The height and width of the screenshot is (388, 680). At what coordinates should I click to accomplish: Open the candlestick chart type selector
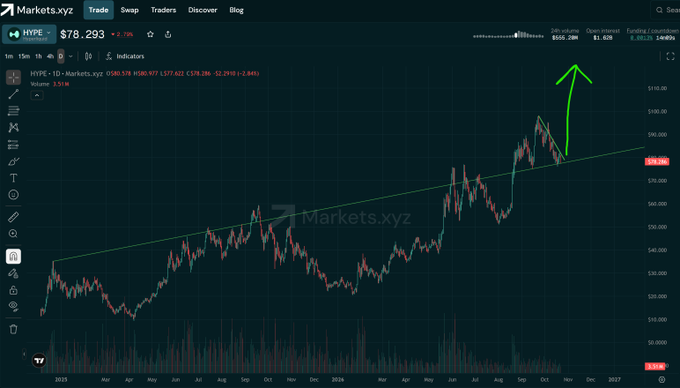[x=88, y=56]
